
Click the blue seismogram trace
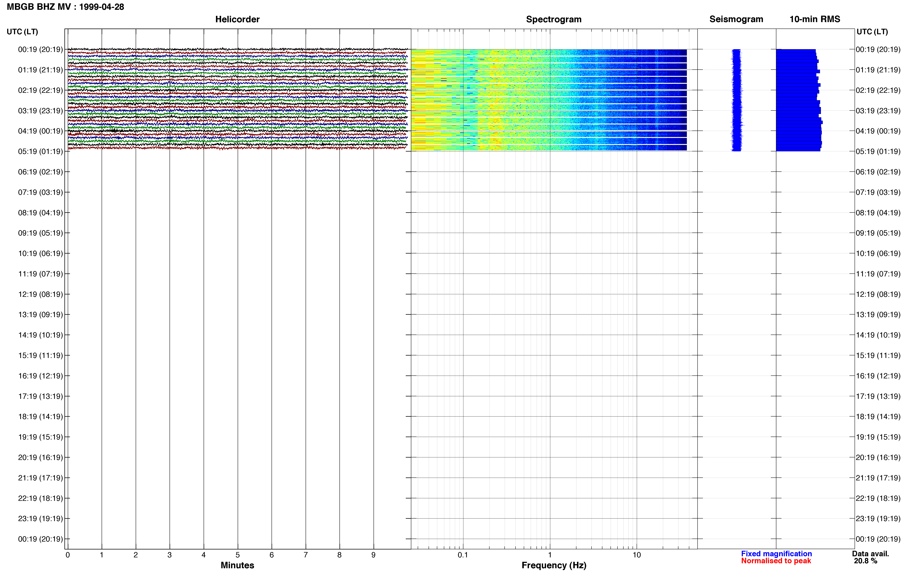tap(736, 100)
